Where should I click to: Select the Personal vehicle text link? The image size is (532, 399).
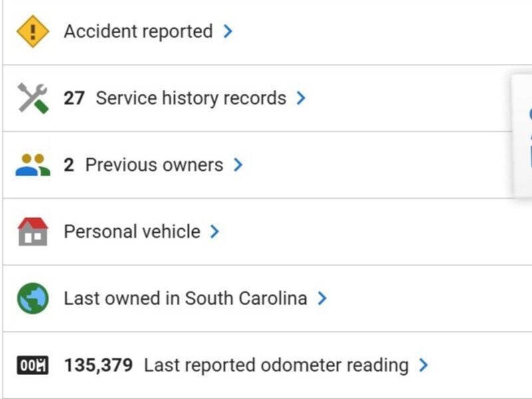click(132, 231)
